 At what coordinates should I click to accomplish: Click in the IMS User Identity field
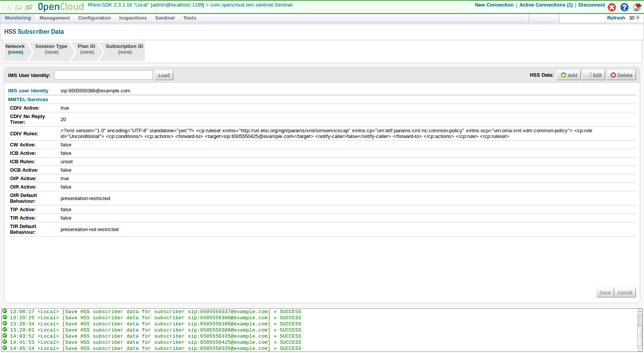coord(103,75)
